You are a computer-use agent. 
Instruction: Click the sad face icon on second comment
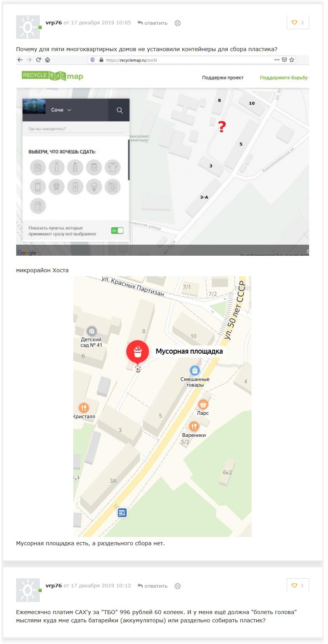click(x=178, y=586)
